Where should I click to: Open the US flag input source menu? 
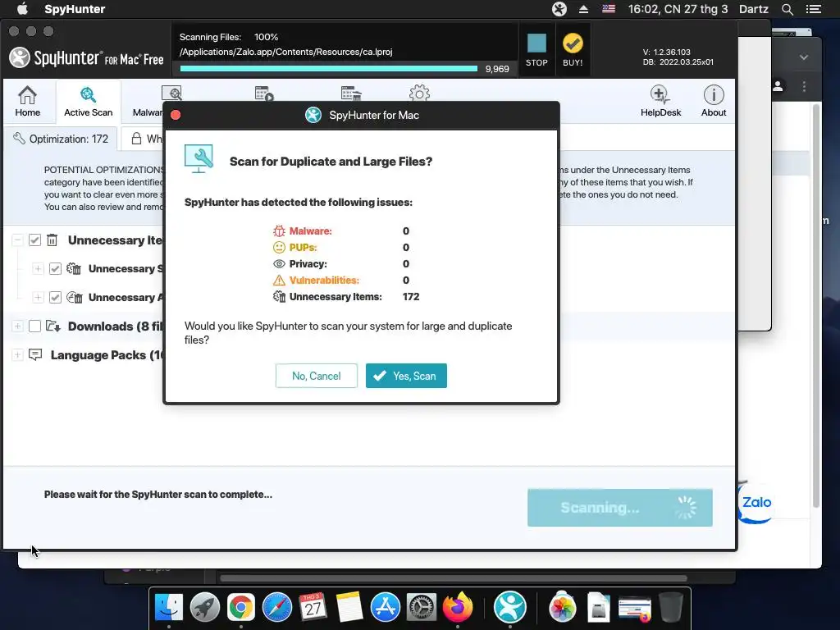pyautogui.click(x=609, y=8)
